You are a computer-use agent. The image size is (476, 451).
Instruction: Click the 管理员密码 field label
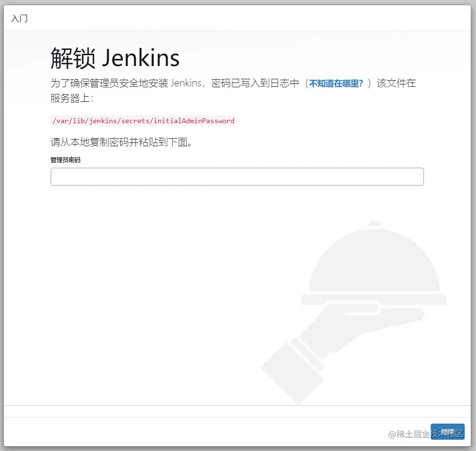click(66, 160)
